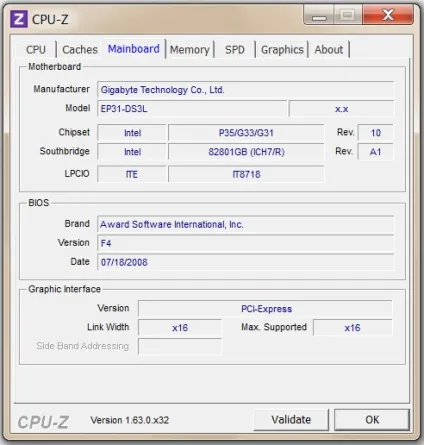424x445 pixels.
Task: Click the CPU-Z title bar text
Action: click(x=50, y=19)
